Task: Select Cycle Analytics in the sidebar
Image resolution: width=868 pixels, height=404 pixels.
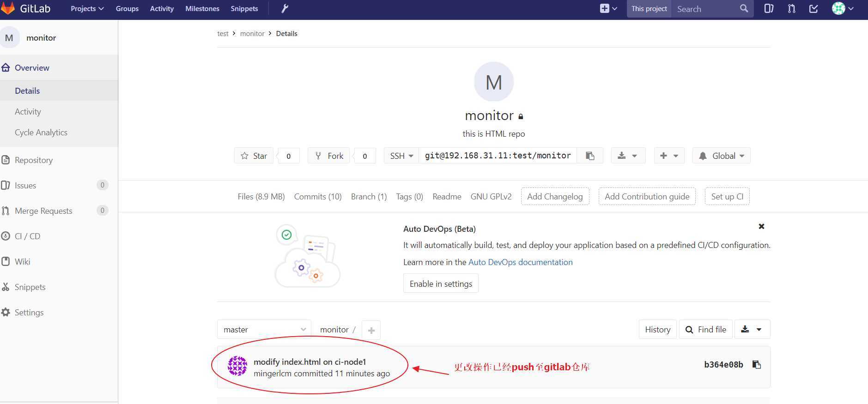Action: click(59, 132)
